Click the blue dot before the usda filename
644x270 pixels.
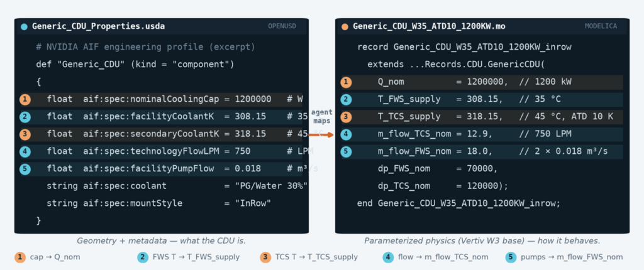point(24,27)
